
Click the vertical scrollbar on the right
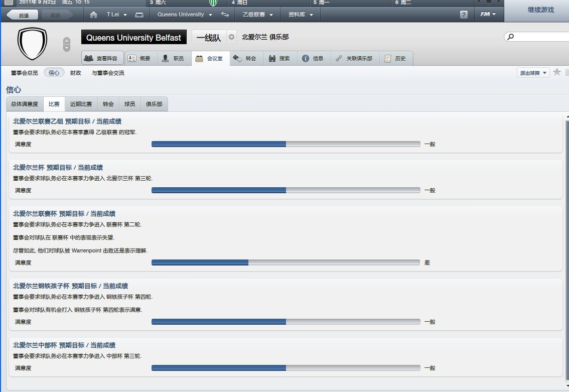[567, 250]
